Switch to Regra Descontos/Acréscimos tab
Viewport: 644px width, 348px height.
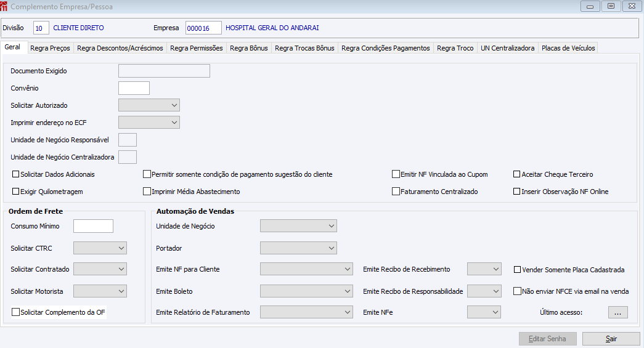click(120, 48)
